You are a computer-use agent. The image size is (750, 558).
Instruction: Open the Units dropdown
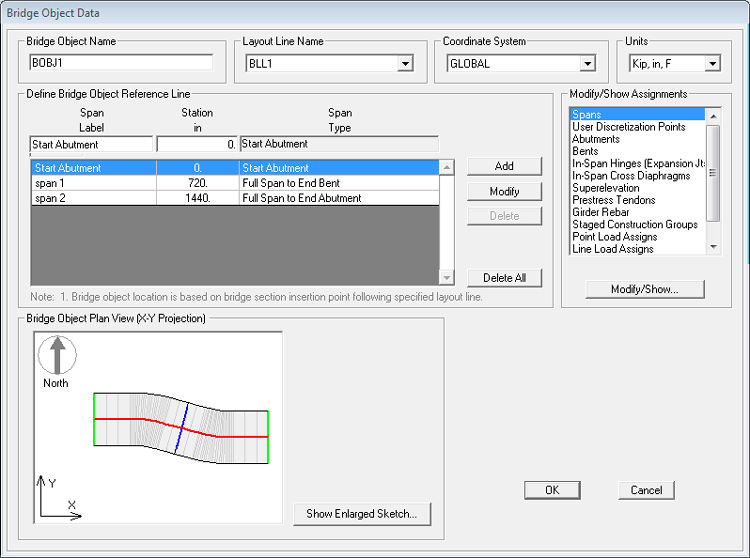[x=711, y=63]
